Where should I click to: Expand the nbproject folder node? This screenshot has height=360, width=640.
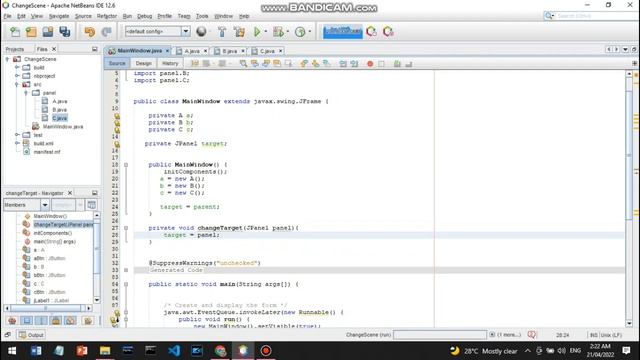[x=17, y=76]
